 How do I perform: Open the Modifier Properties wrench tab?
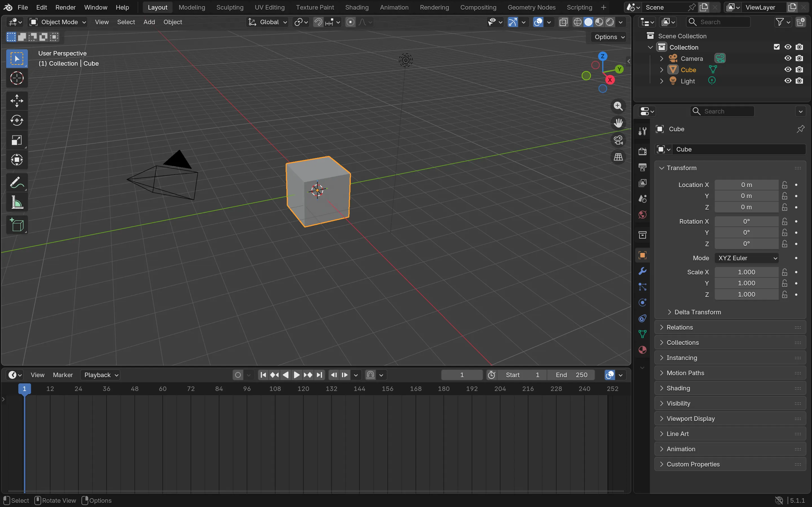coord(642,271)
